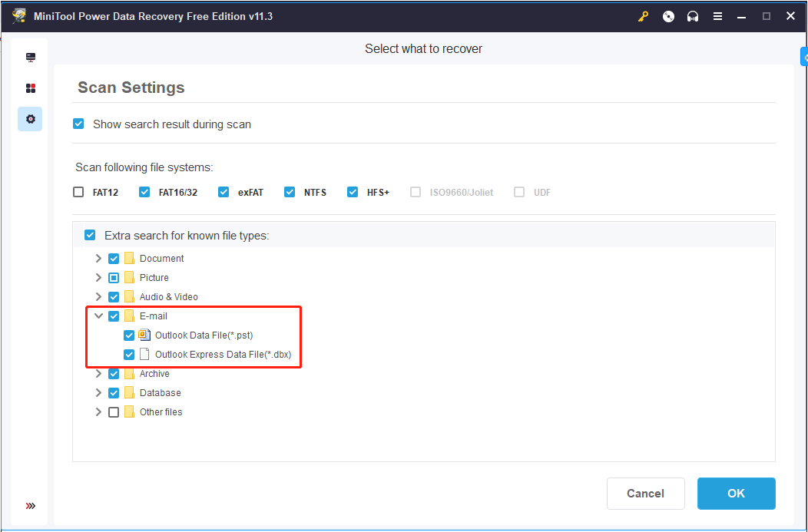Expand the Archive tree node

point(98,374)
